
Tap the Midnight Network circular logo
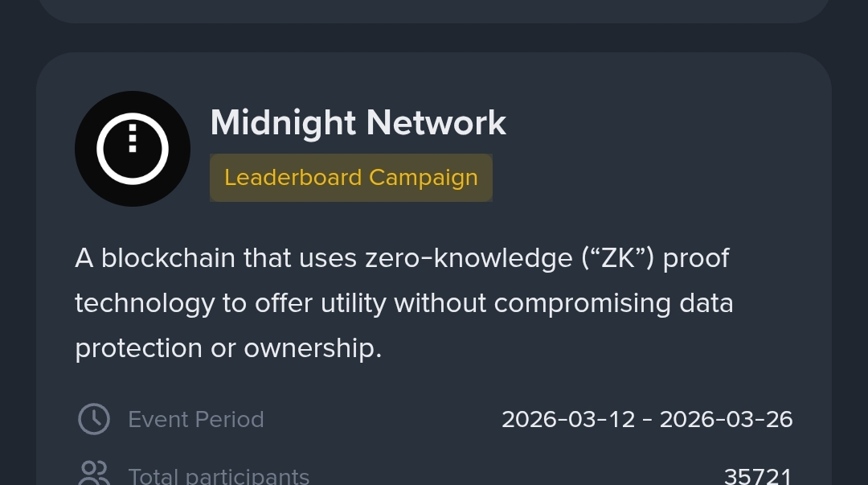133,149
